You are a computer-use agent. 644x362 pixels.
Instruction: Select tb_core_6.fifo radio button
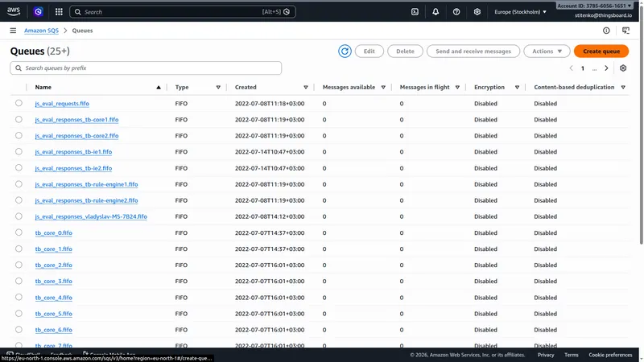coord(19,329)
